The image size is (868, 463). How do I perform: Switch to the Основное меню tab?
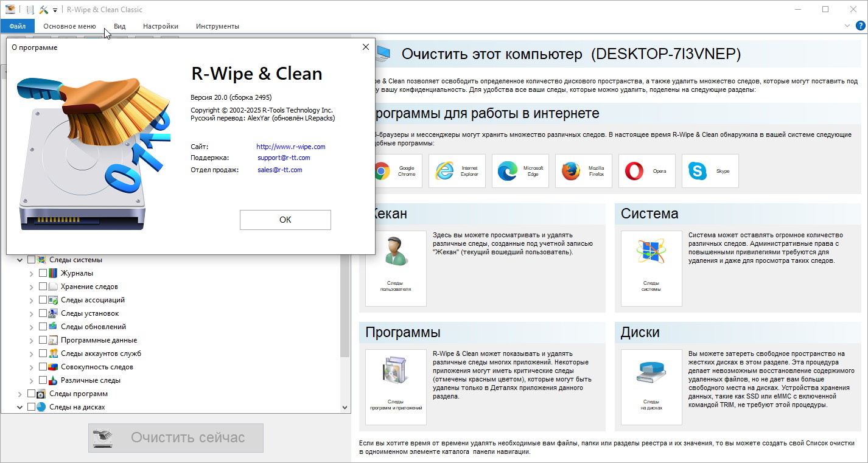69,26
